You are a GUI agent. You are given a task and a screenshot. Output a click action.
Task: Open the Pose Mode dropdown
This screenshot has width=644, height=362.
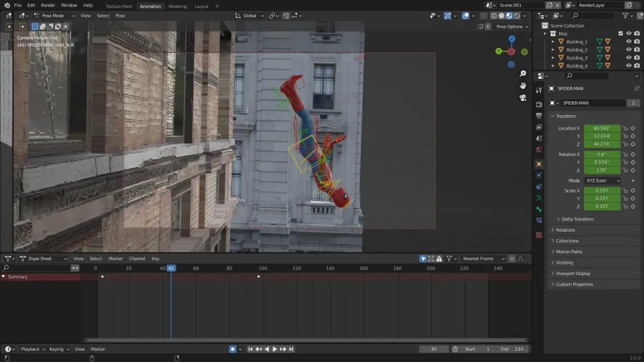(x=54, y=16)
